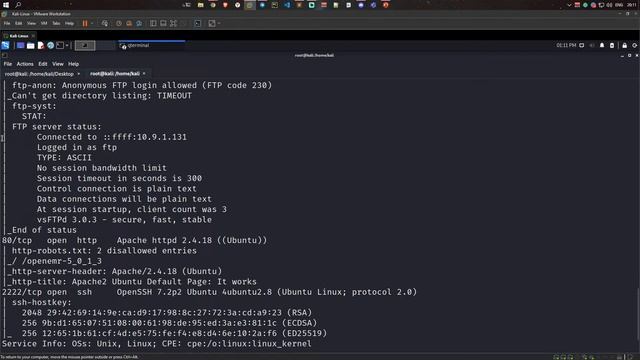640x360 pixels.
Task: Open the qterminal File menu
Action: tap(8, 64)
